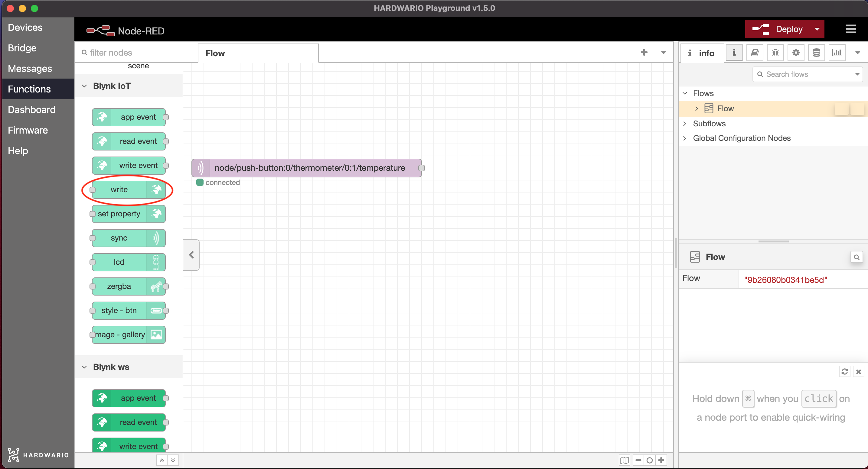Select the Flow workspace tab
Image resolution: width=868 pixels, height=469 pixels.
[258, 53]
